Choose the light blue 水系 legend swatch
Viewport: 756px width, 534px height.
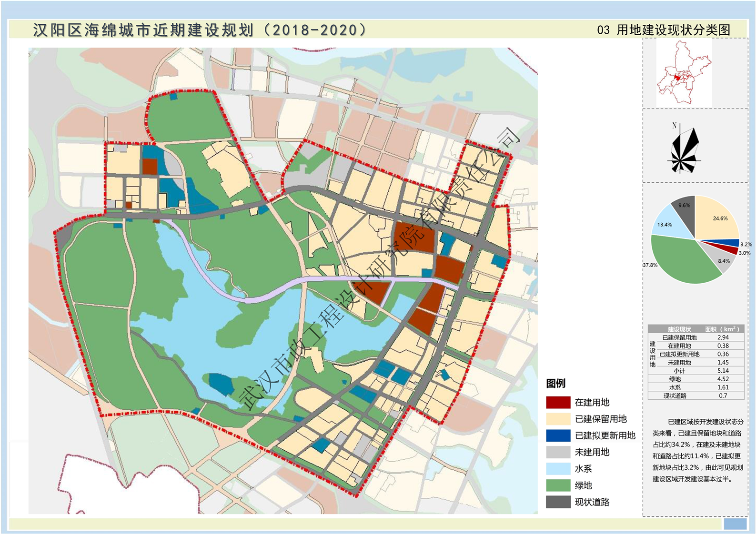pyautogui.click(x=558, y=469)
